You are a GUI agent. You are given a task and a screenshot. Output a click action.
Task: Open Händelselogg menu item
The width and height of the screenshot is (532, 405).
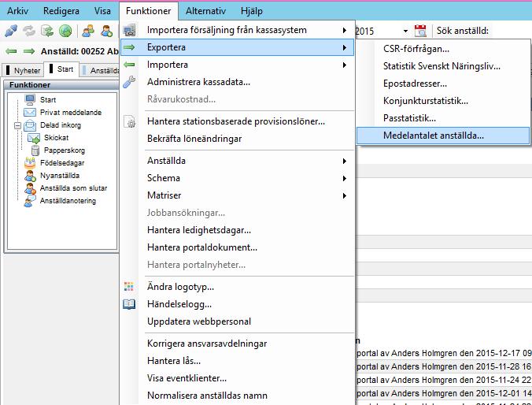237,304
